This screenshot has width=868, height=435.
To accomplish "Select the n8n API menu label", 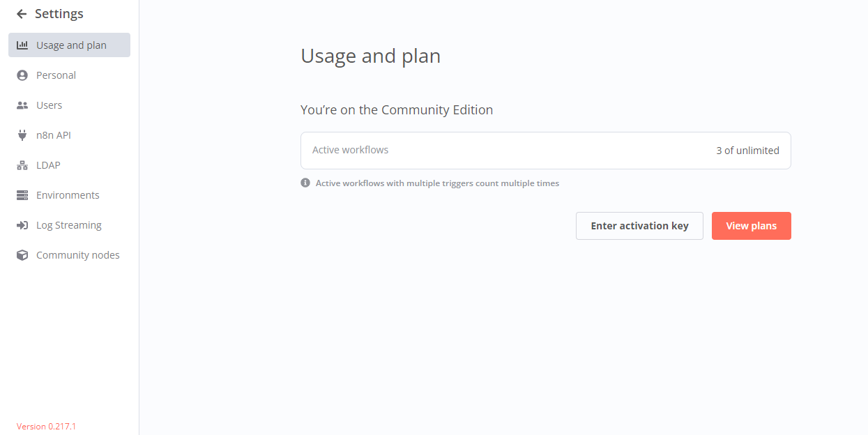I will pyautogui.click(x=54, y=135).
